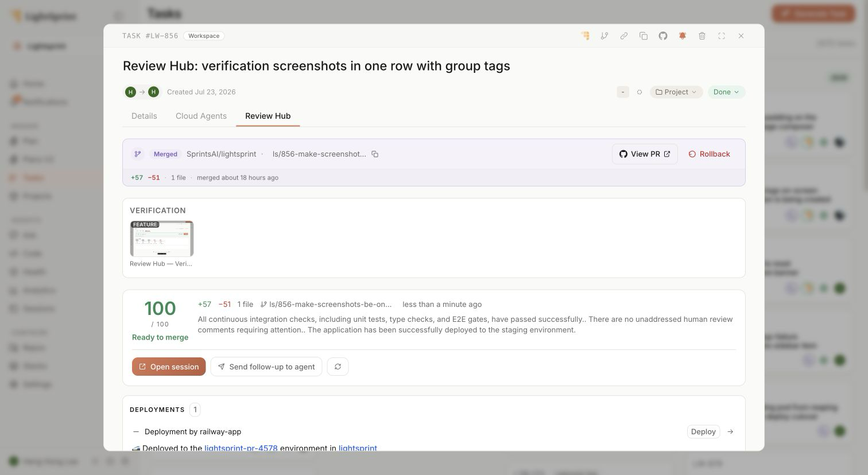Click the 100 review score
868x475 pixels.
(160, 309)
